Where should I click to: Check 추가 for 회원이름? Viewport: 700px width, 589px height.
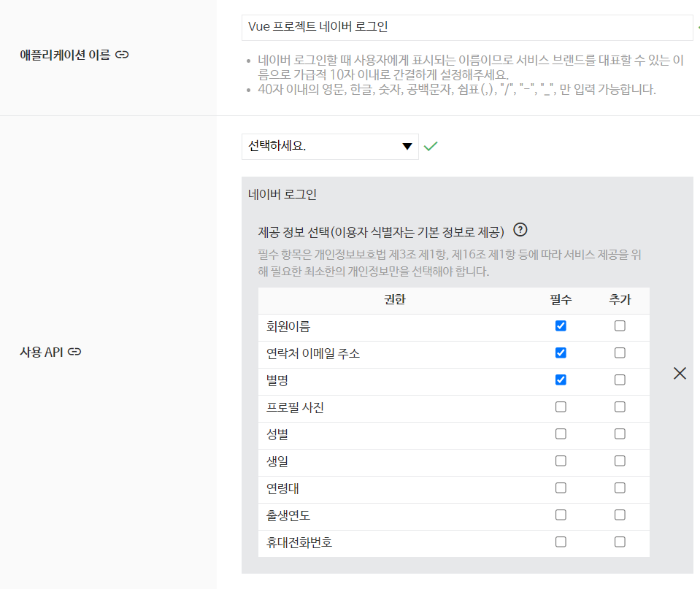(620, 326)
